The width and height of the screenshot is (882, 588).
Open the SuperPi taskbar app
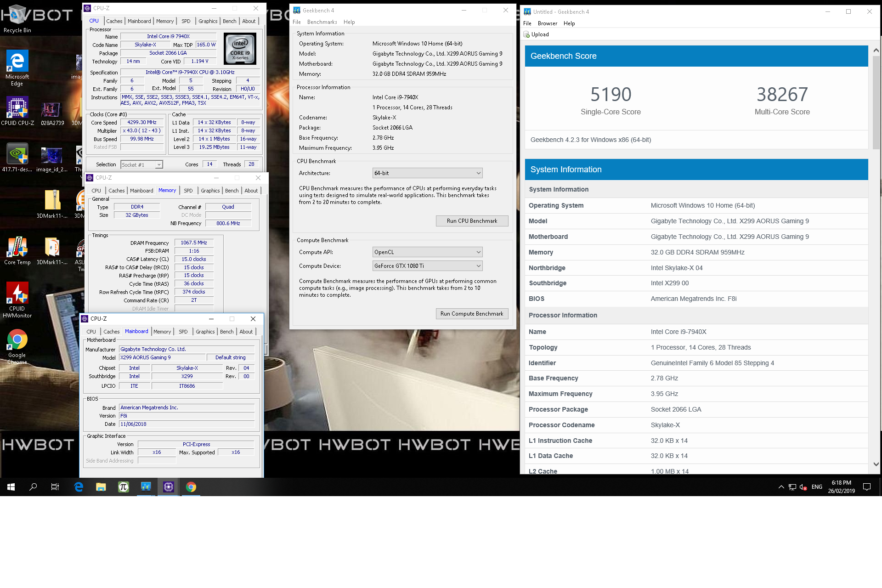click(124, 487)
